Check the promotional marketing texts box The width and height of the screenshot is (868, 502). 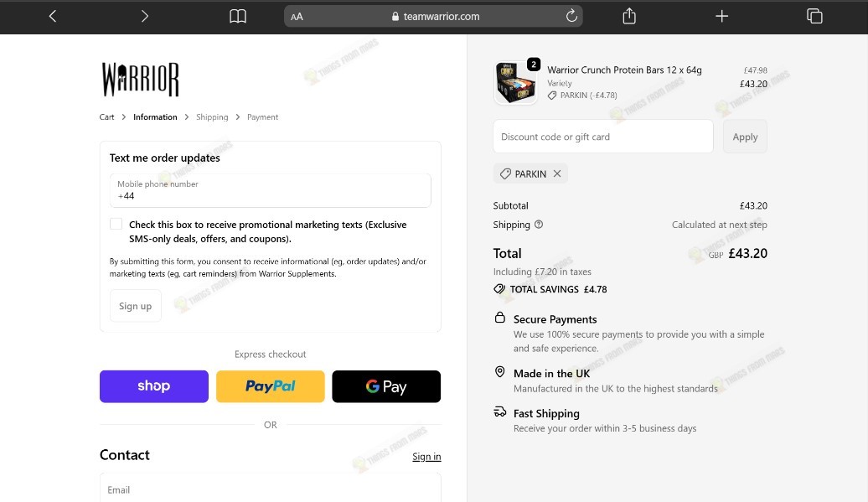pos(116,224)
